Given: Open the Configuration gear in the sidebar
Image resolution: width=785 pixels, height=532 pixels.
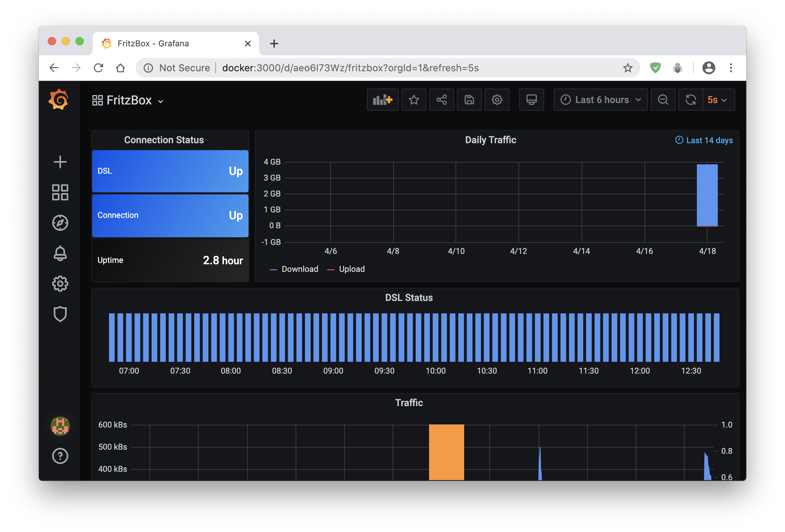Looking at the screenshot, I should tap(60, 284).
